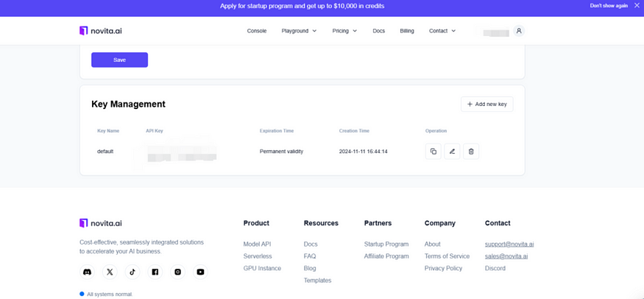
Task: Open FAQ footer link
Action: pos(310,256)
